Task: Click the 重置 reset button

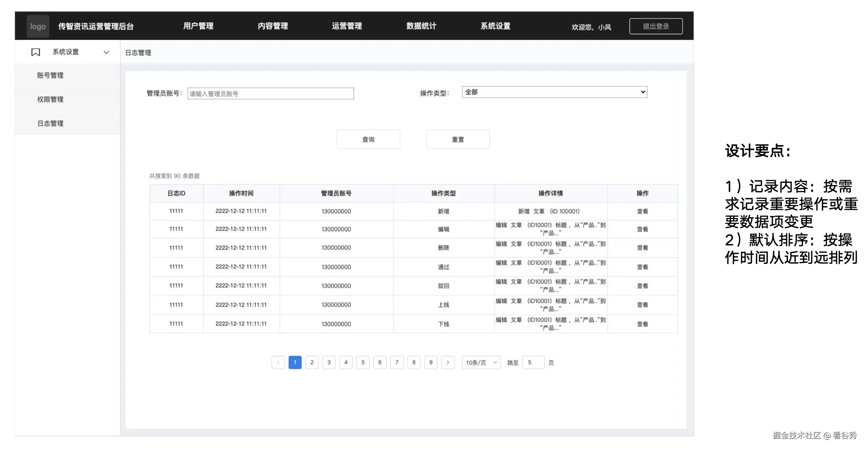Action: 458,139
